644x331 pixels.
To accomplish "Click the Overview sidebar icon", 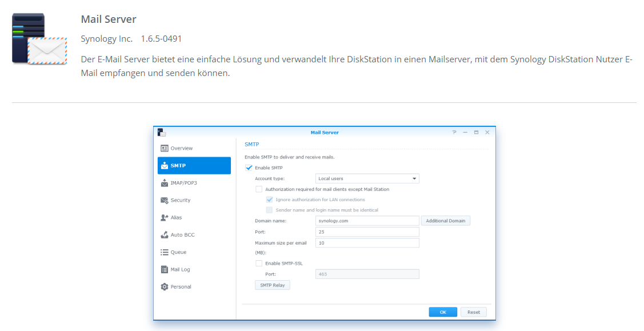I will pos(165,148).
